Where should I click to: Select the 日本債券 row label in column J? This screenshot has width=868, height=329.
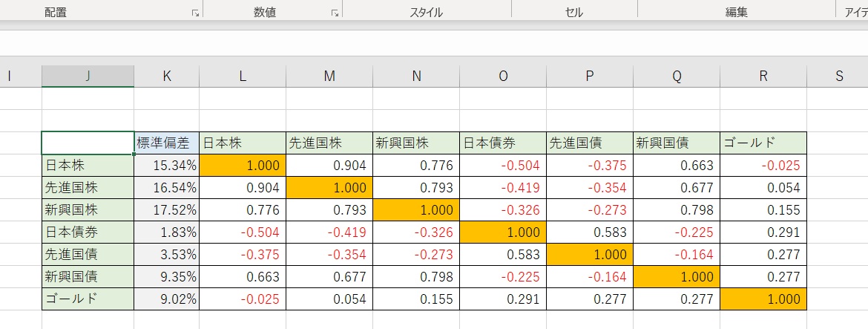tap(88, 232)
